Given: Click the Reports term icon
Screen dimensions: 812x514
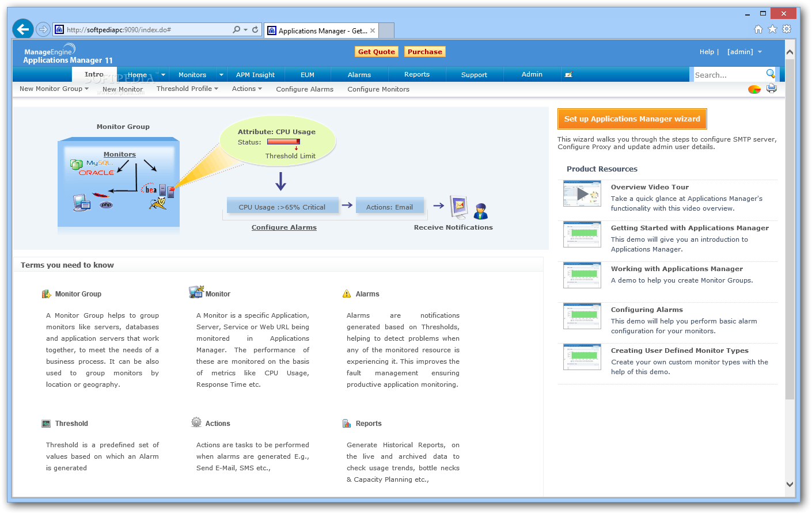Looking at the screenshot, I should pos(347,424).
